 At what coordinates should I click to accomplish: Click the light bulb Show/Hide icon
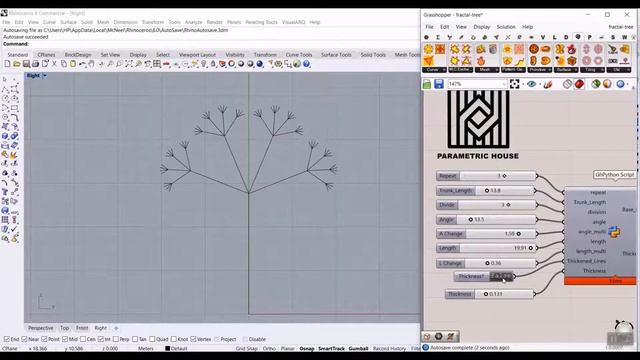click(203, 64)
